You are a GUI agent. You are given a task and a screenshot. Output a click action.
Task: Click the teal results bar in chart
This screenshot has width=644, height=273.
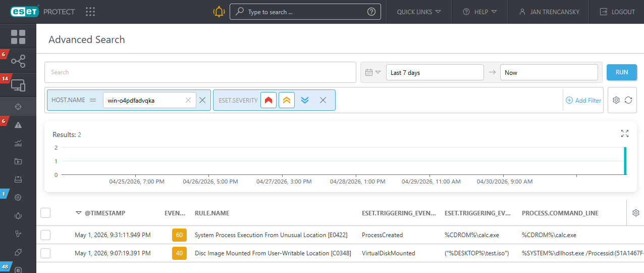point(625,161)
